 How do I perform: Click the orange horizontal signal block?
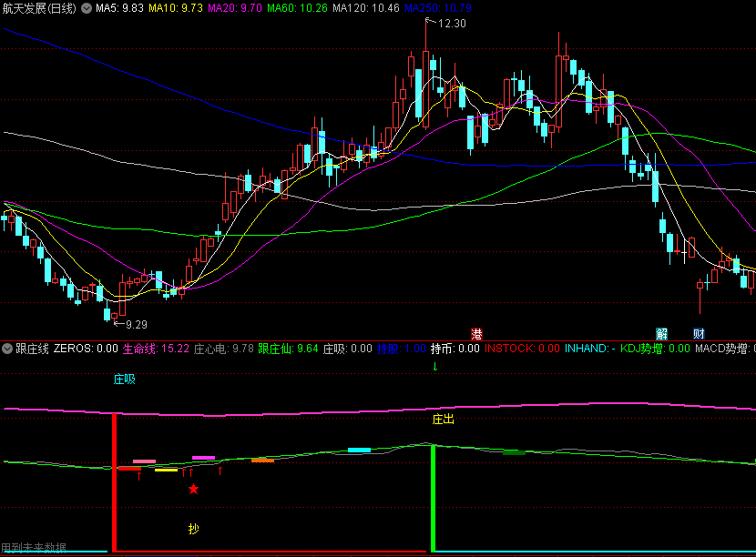tap(262, 461)
